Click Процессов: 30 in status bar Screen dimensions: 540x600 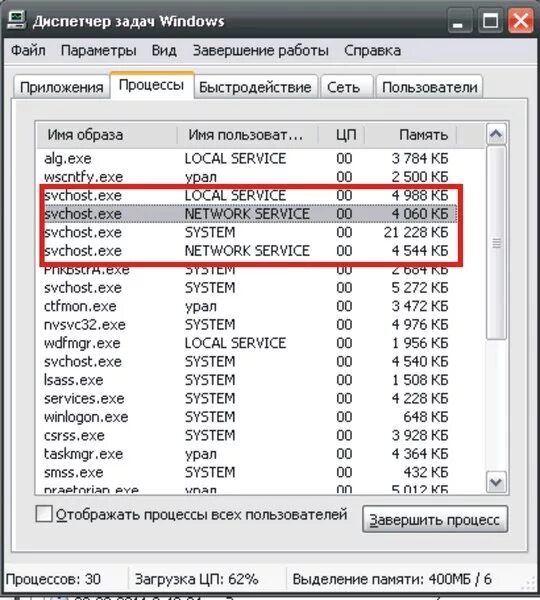53,579
